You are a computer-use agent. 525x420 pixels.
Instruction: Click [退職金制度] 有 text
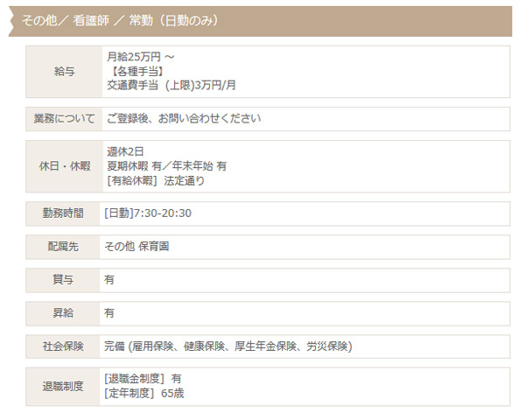(x=143, y=379)
